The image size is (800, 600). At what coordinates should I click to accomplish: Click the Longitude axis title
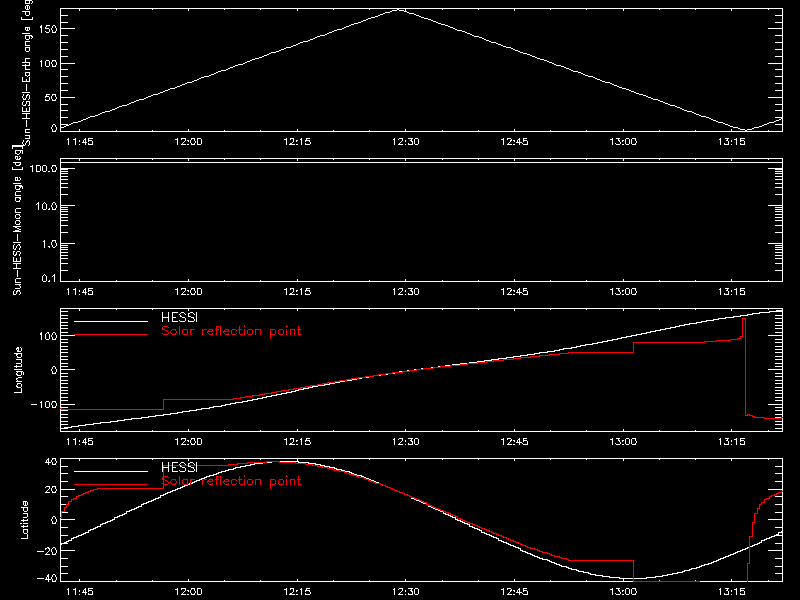(x=18, y=370)
